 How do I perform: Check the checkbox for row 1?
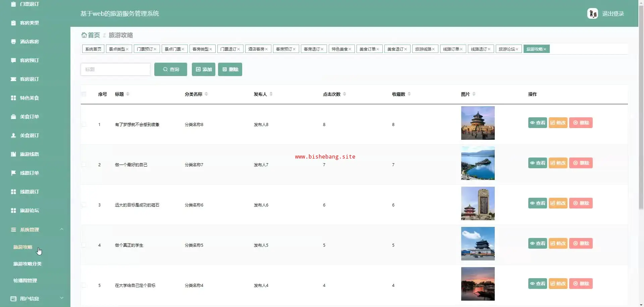[84, 125]
